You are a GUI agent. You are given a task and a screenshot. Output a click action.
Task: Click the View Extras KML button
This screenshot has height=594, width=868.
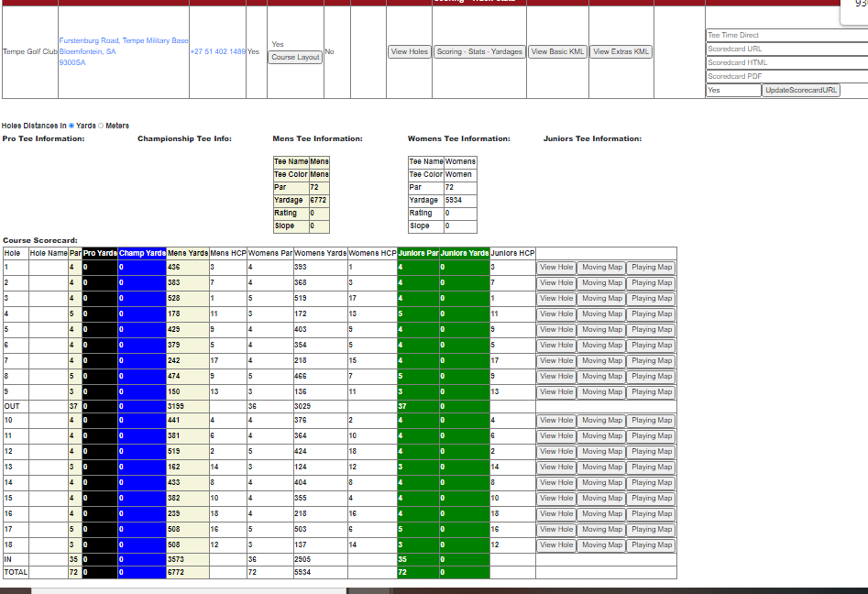click(x=621, y=51)
